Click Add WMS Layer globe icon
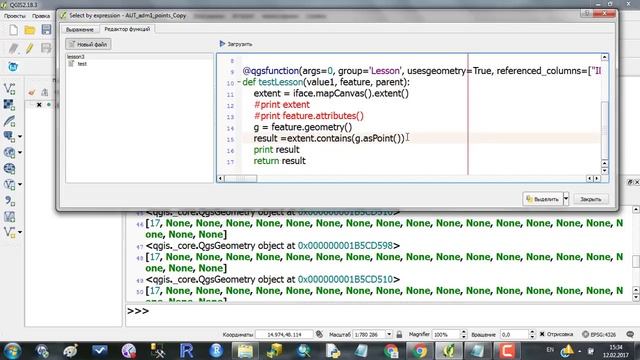 (9, 153)
